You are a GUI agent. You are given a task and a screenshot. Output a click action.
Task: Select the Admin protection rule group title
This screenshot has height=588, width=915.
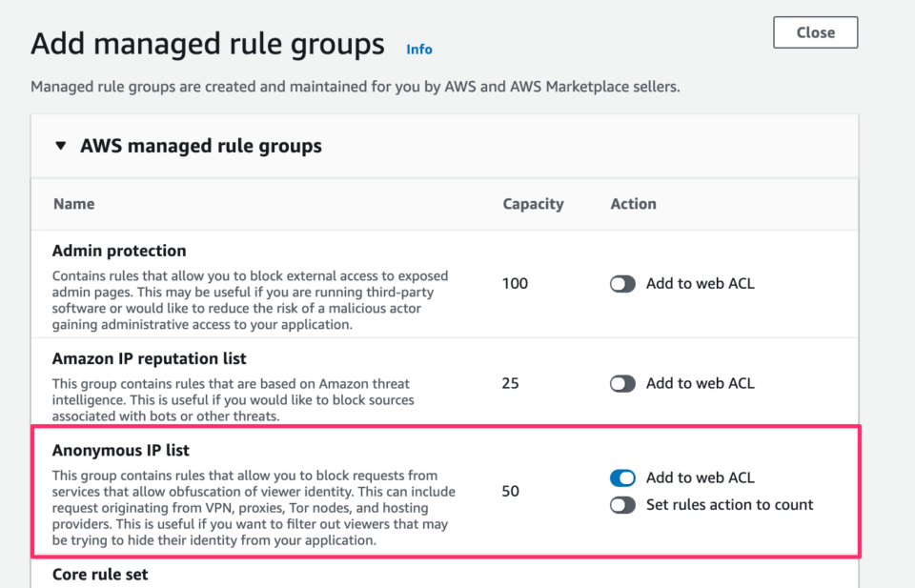click(119, 251)
